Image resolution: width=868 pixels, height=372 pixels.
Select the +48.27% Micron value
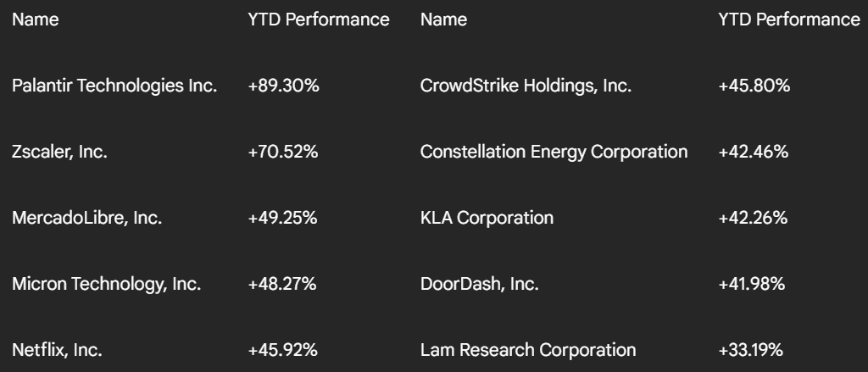[x=282, y=284]
